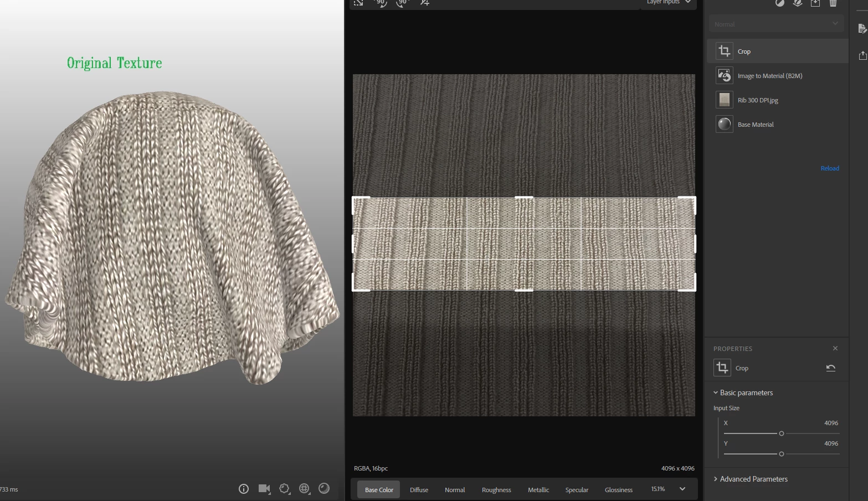Open the environment globe icon

304,488
